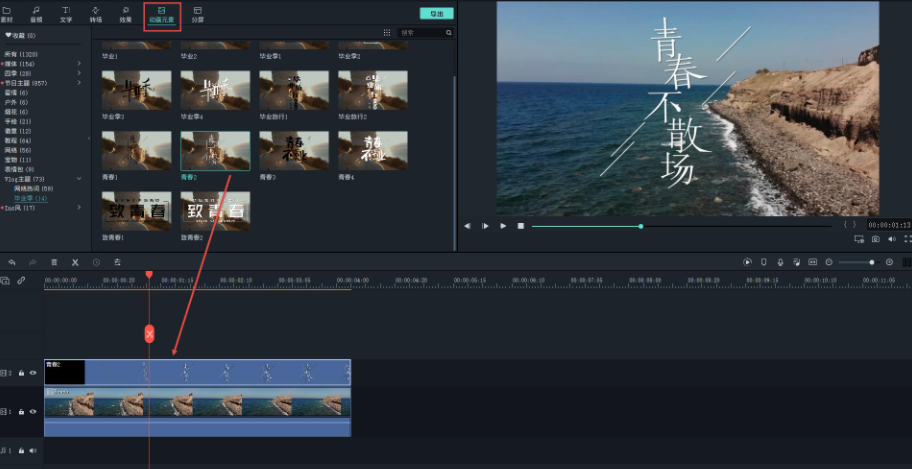The width and height of the screenshot is (912, 469).
Task: Click the preview volume speaker icon
Action: (892, 239)
